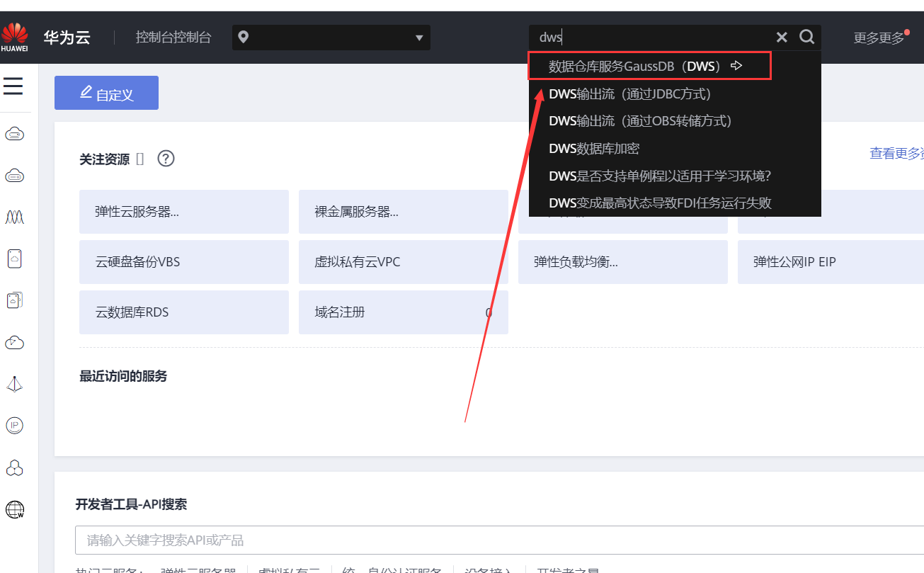
Task: Open the second server sidebar icon below it
Action: click(15, 176)
